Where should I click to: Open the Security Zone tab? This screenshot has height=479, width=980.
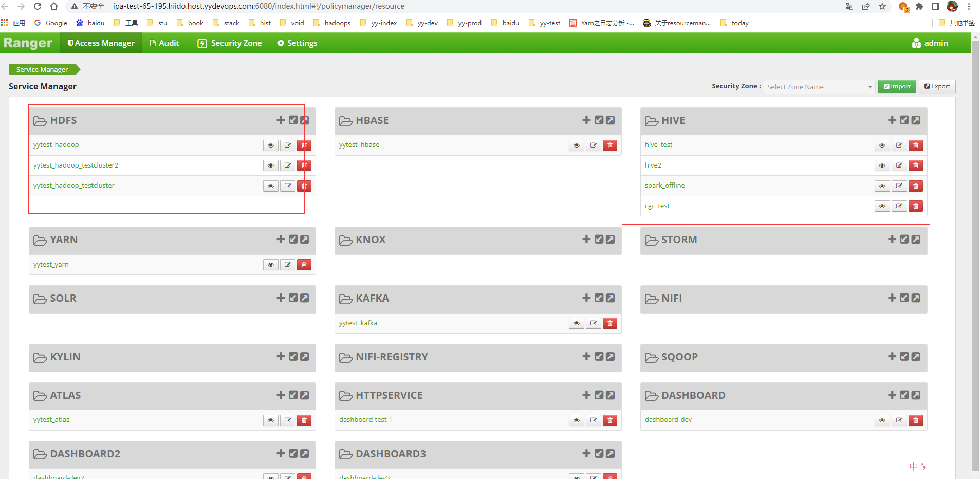pos(230,43)
